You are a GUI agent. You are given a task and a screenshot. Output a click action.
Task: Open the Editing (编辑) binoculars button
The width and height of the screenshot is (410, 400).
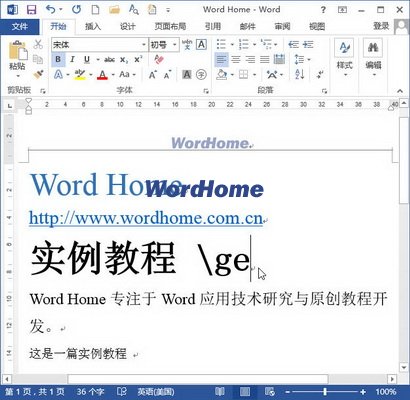373,57
